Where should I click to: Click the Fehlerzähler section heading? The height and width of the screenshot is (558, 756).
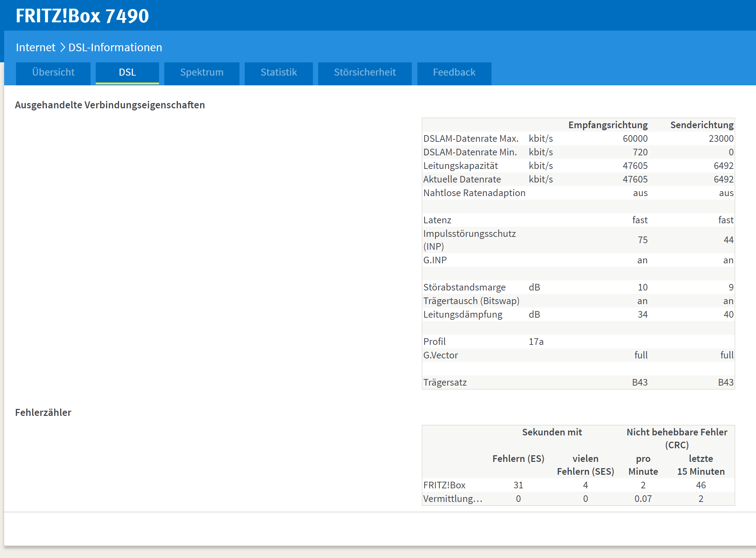43,413
